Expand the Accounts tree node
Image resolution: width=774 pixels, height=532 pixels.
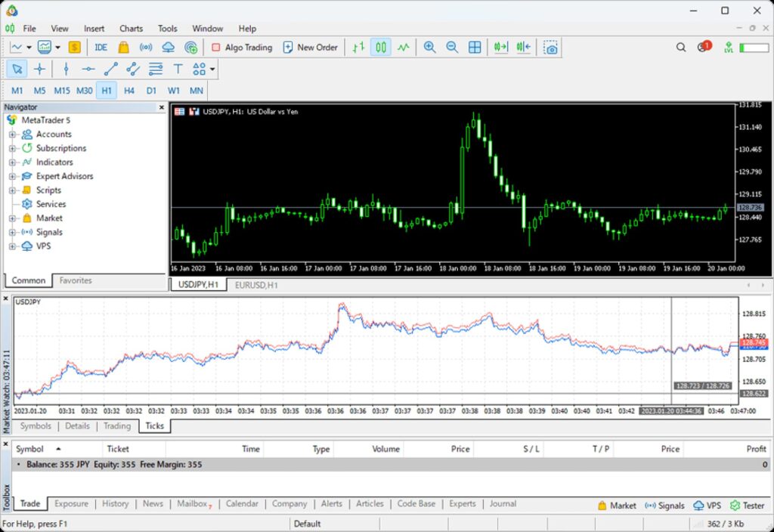(12, 135)
